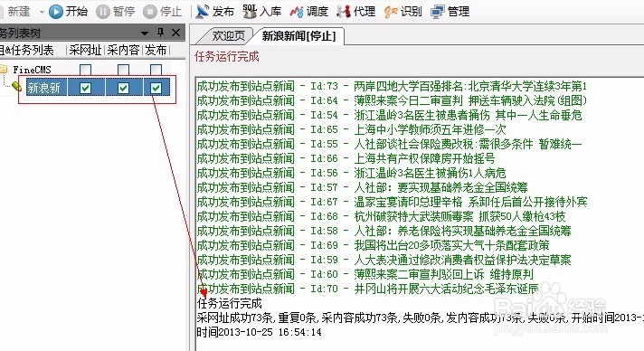This screenshot has height=351, width=644.
Task: Select the log line with Id:56
Action: (x=352, y=173)
